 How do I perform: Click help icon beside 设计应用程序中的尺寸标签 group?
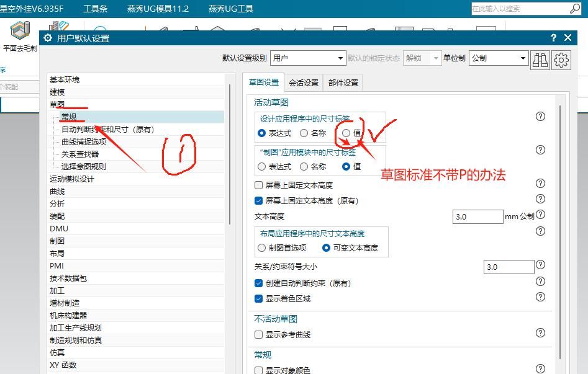coord(540,116)
